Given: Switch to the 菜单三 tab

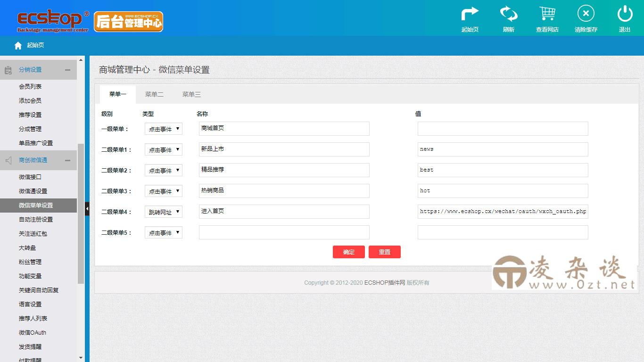Looking at the screenshot, I should (x=191, y=94).
